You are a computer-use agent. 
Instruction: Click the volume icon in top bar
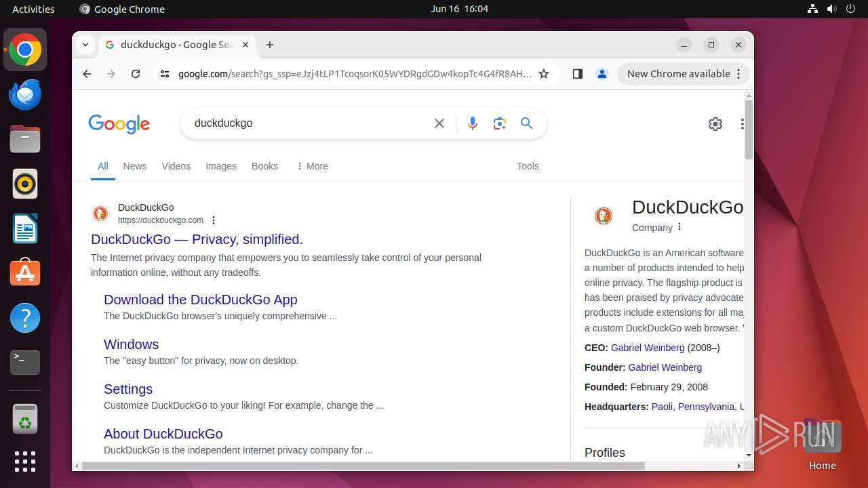tap(832, 9)
